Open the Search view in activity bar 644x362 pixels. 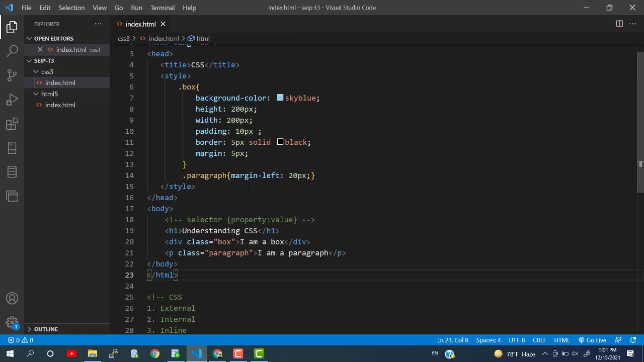click(x=12, y=51)
